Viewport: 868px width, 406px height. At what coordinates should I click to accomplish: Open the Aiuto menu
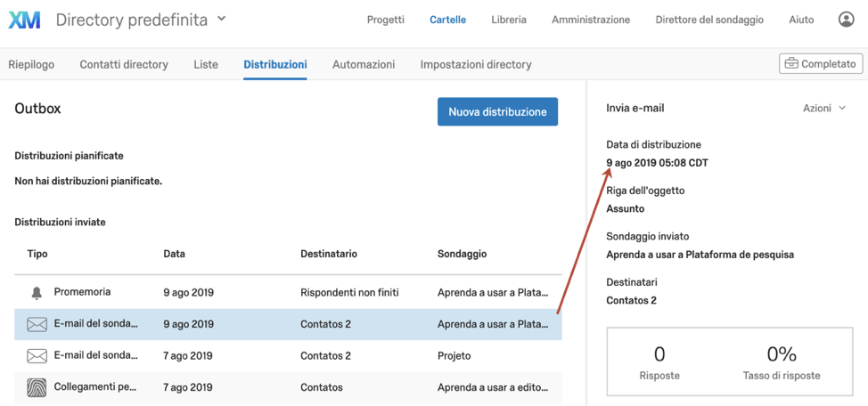801,20
